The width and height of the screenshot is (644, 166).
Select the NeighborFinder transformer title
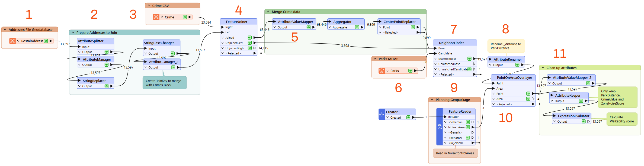click(x=451, y=43)
